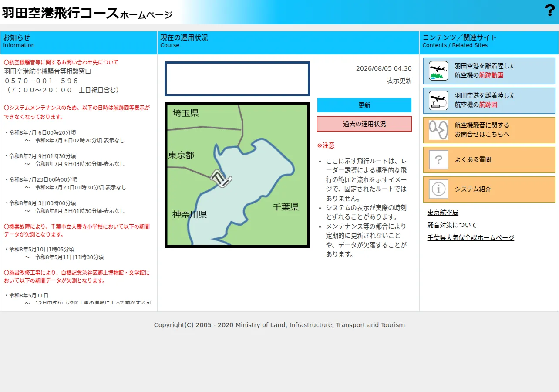
Task: Open the システム紹介 banner text
Action: click(473, 189)
